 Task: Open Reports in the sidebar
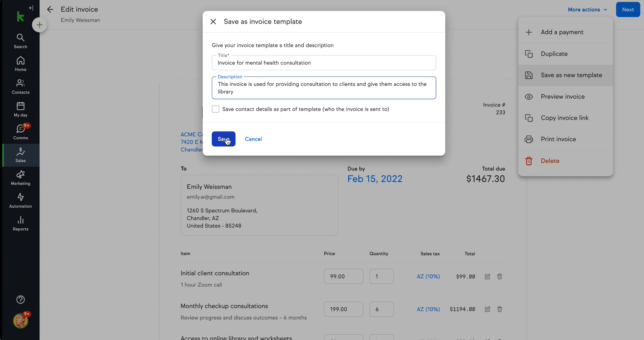coord(20,223)
